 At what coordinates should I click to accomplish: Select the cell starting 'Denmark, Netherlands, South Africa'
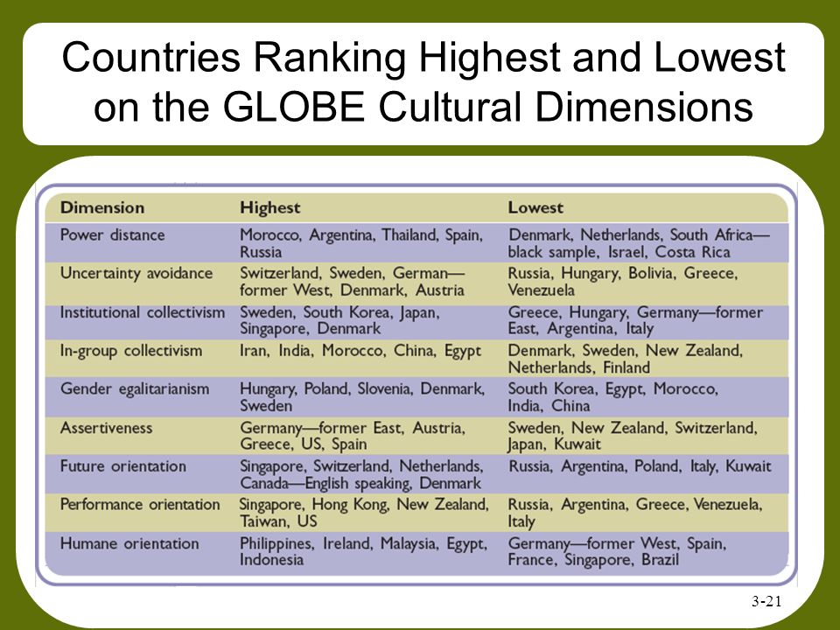click(639, 243)
